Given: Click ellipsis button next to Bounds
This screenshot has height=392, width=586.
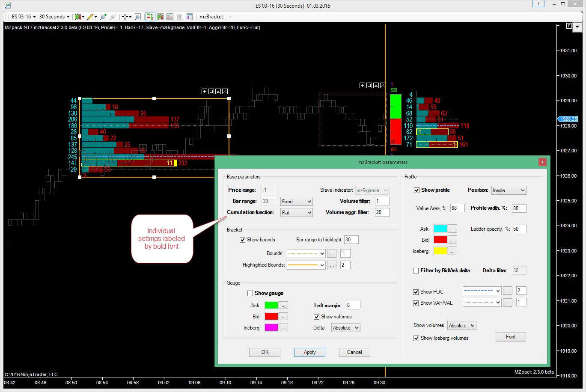Looking at the screenshot, I should [x=332, y=253].
